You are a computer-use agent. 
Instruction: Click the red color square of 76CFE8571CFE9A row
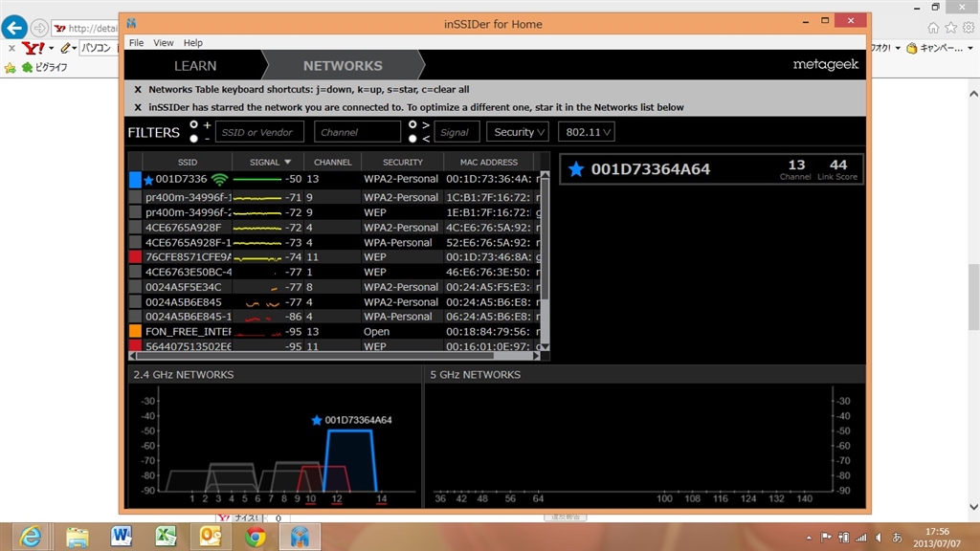[135, 256]
